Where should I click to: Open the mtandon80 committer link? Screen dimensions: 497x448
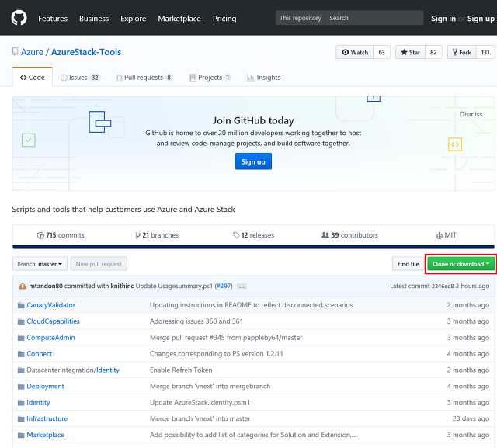point(46,286)
